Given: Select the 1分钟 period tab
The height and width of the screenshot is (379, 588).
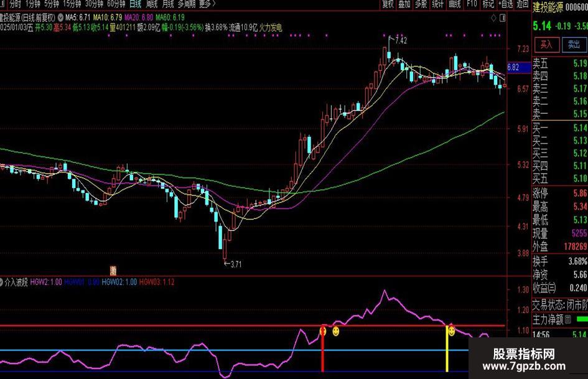Looking at the screenshot, I should point(32,4).
